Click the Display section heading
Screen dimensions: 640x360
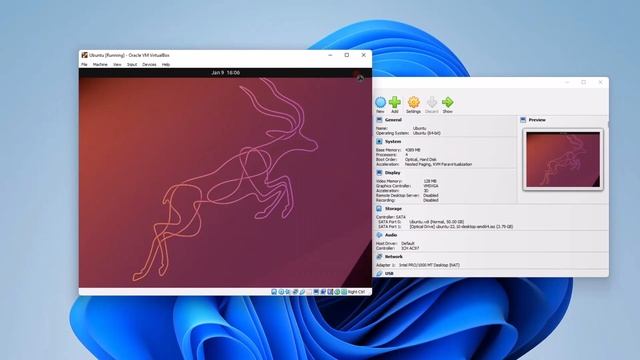(392, 173)
